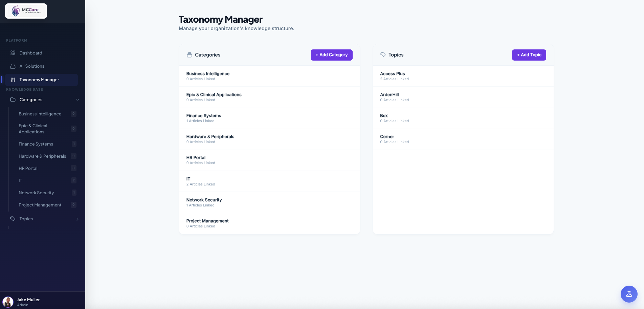Select Network Security in sidebar tree
The height and width of the screenshot is (309, 644).
(36, 193)
